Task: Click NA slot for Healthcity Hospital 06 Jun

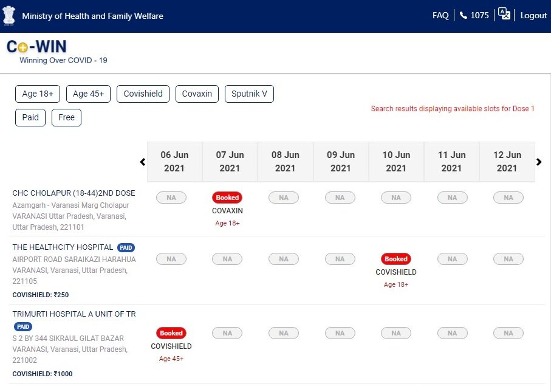Action: [x=171, y=259]
